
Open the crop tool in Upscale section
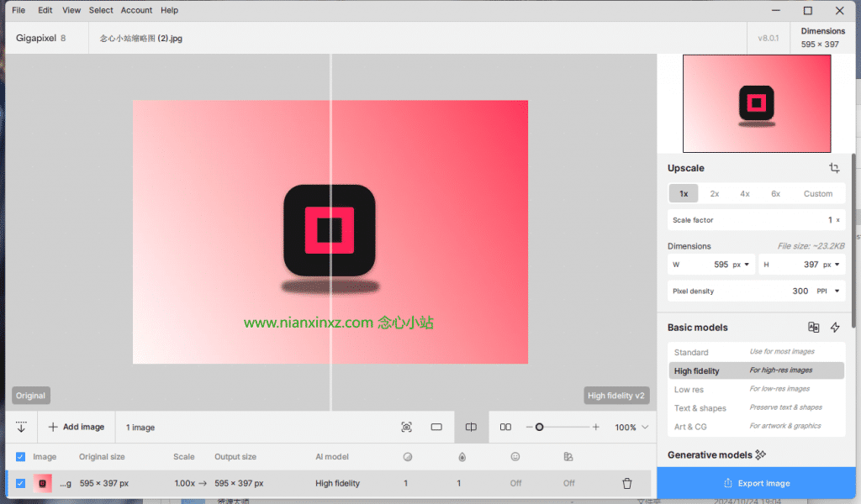(834, 168)
